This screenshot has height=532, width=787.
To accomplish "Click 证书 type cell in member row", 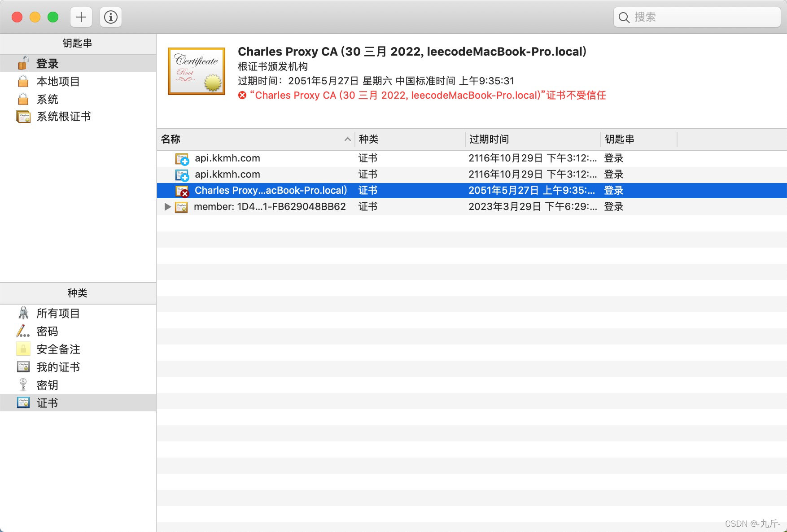I will [x=368, y=206].
